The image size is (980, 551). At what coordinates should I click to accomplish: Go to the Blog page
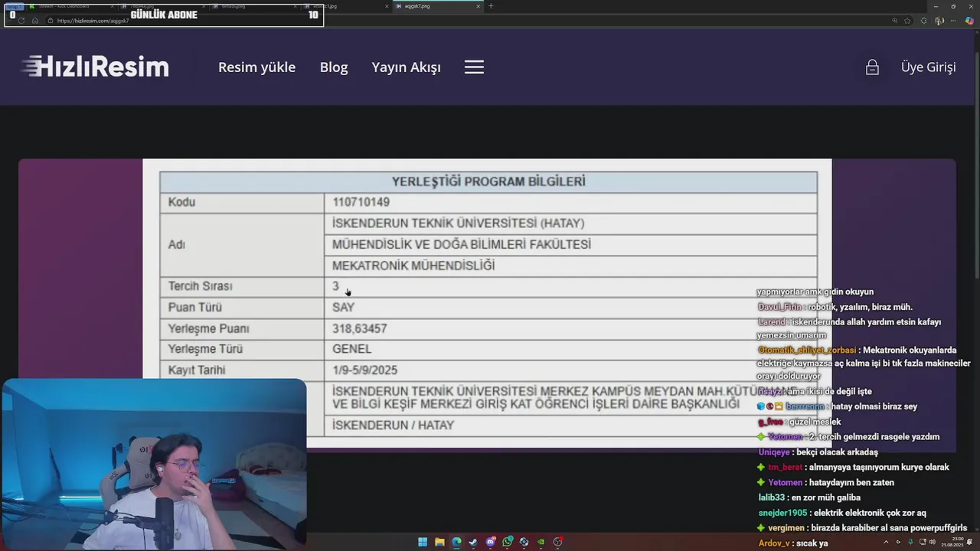pos(334,67)
